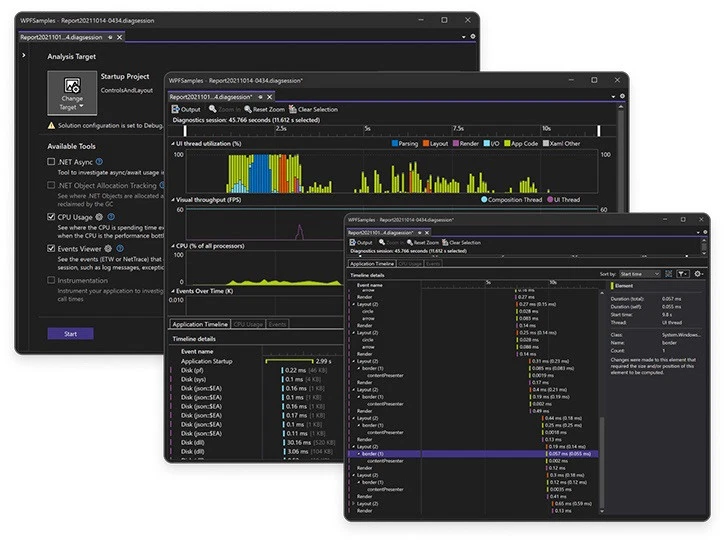Click the Composition Thread legend swatch
This screenshot has height=542, width=725.
coord(484,200)
